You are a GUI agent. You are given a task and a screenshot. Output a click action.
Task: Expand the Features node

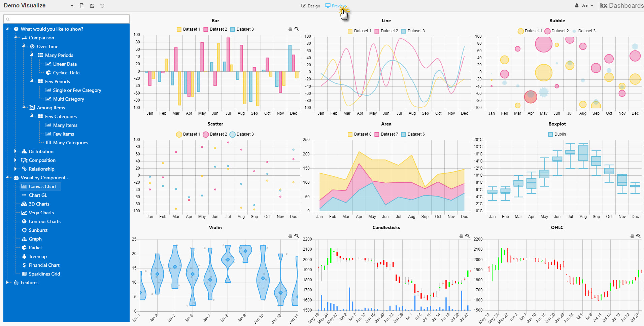(7, 283)
